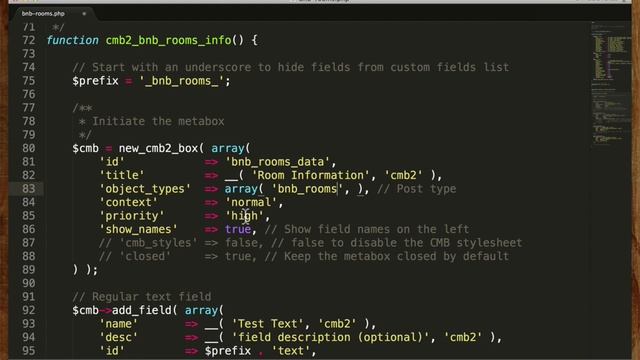The image size is (640, 360).
Task: Click the '_bnb_rooms_' string value
Action: tap(181, 81)
